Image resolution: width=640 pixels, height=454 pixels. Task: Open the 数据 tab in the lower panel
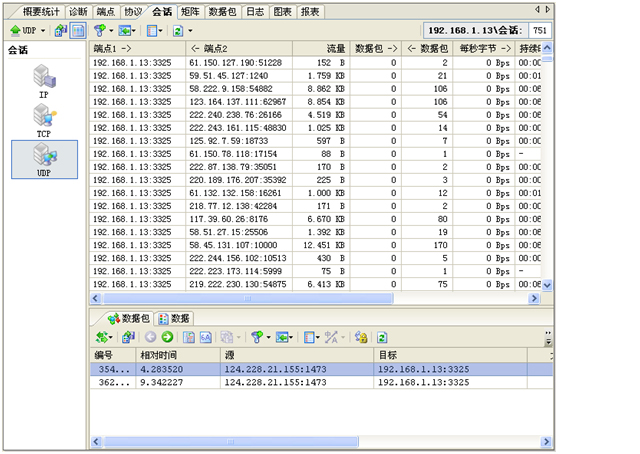tap(175, 318)
